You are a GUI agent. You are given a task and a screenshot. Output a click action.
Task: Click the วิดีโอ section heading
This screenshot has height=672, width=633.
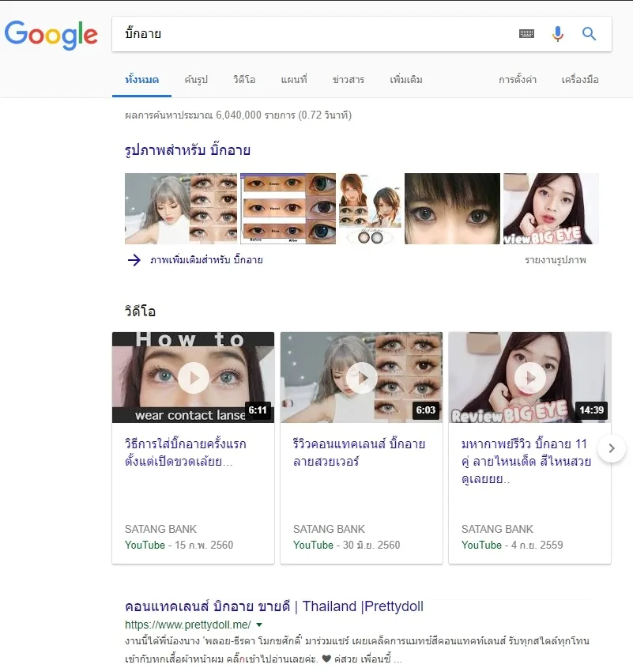[140, 311]
